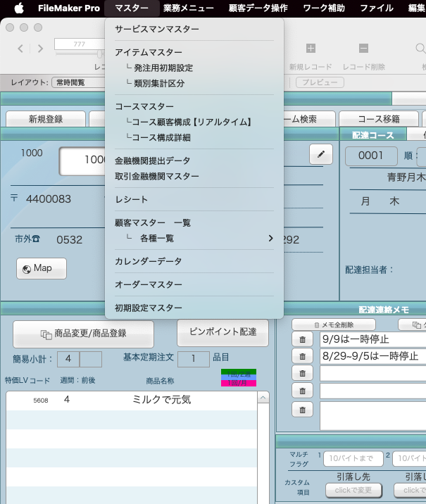The width and height of the screenshot is (426, 504).
Task: Delete the memo 8/29~9/5は一時停止 with its trash icon
Action: pyautogui.click(x=302, y=356)
